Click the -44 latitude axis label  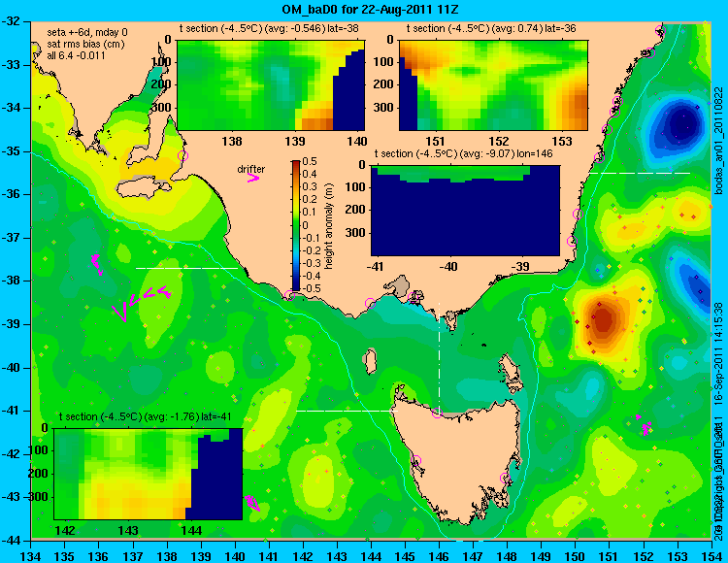tap(11, 541)
